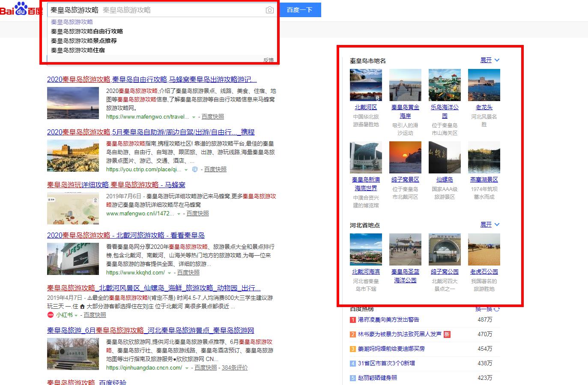Expand 秦皇岛市地名 section with 展开
Viewport: 588px width, 385px height.
click(490, 60)
